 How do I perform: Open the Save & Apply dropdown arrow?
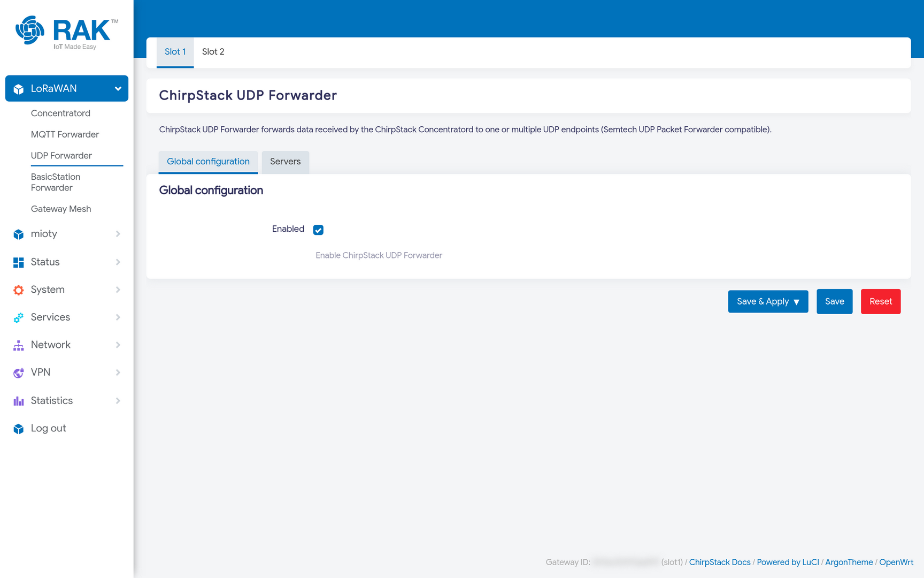pyautogui.click(x=796, y=302)
